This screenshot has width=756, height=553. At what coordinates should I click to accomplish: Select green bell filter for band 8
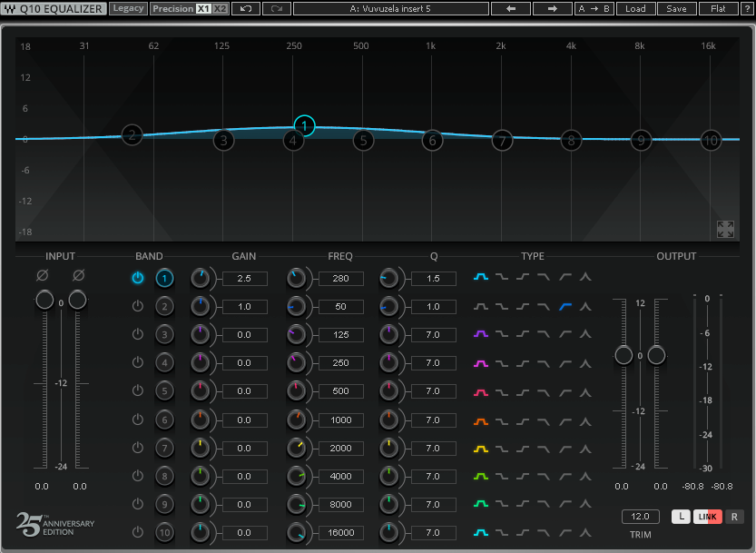(481, 477)
